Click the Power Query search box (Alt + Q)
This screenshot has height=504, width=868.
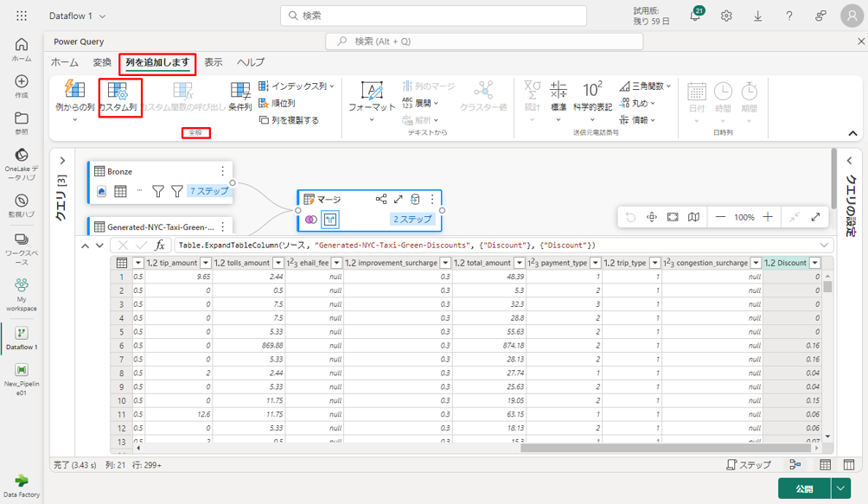coord(484,41)
